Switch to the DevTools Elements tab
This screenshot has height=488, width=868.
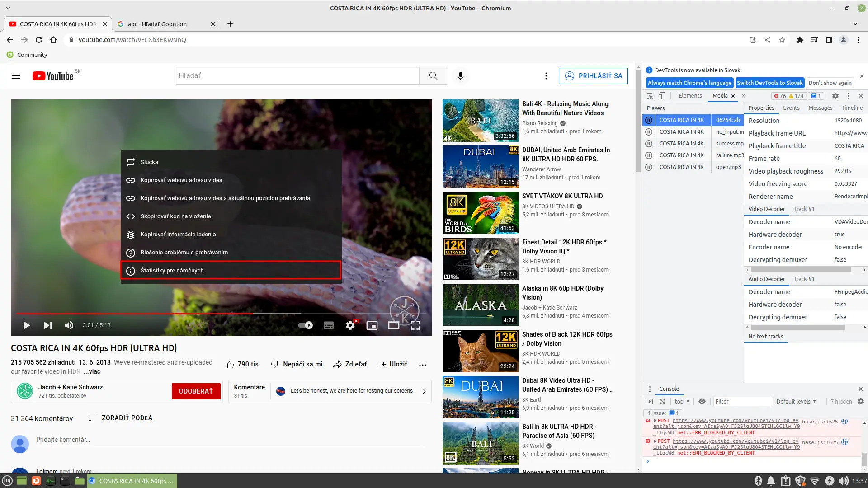[690, 96]
